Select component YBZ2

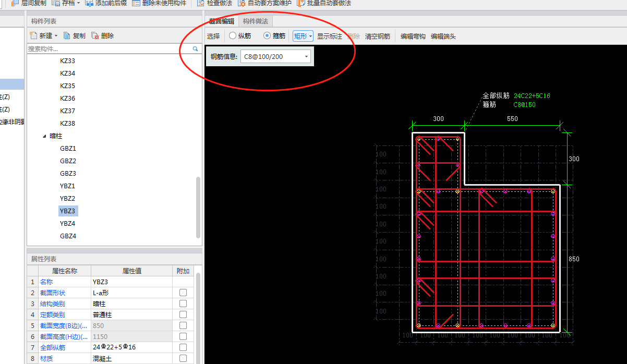pos(67,199)
